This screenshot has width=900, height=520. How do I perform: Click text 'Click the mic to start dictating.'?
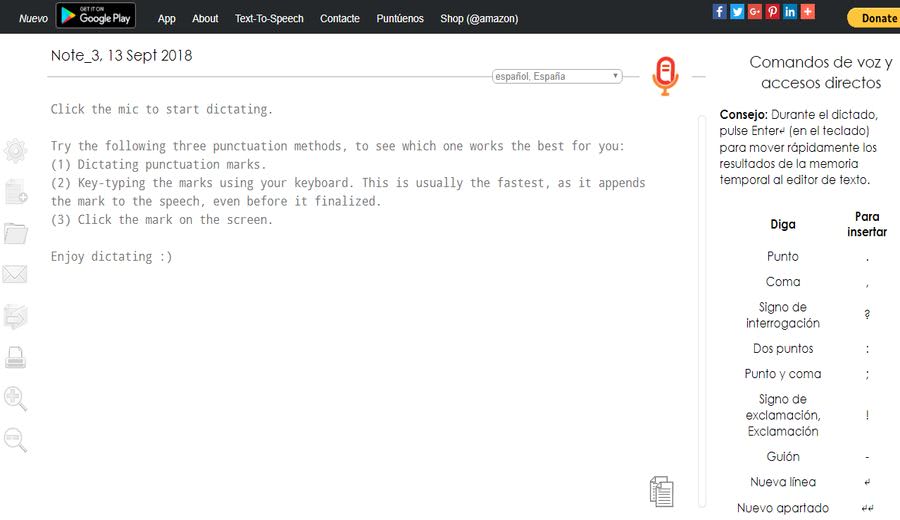pyautogui.click(x=162, y=110)
